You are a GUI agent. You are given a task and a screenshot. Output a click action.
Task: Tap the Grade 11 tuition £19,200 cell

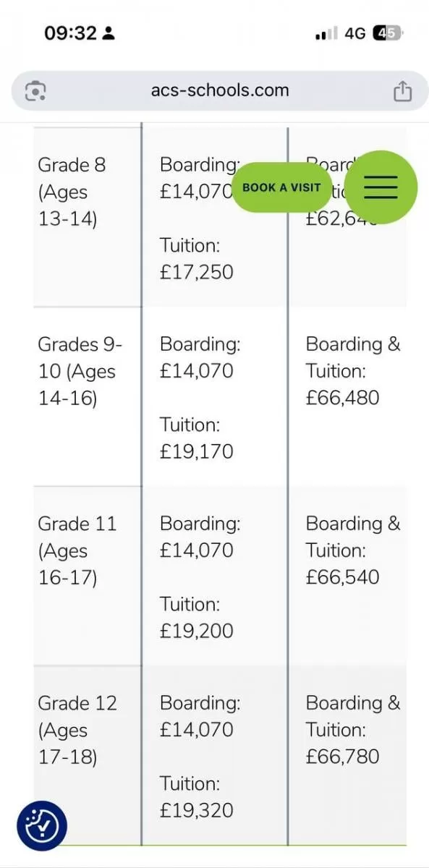pos(197,618)
